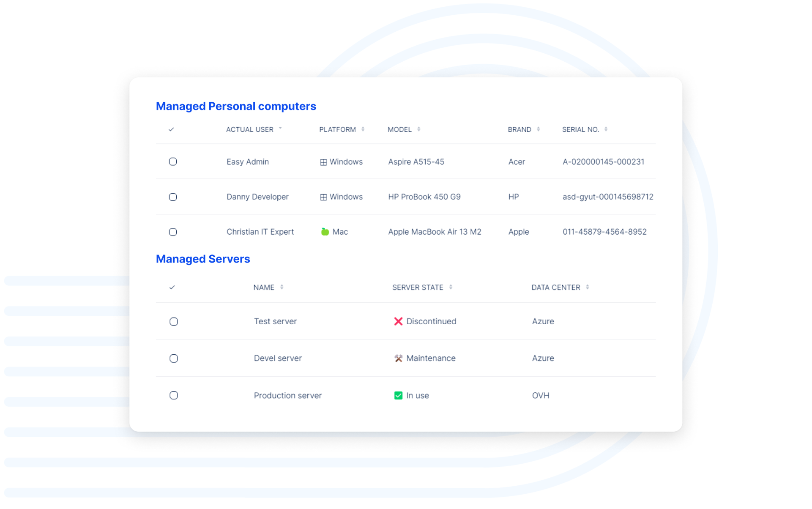
Task: Click the Managed Servers section heading
Action: pos(203,259)
